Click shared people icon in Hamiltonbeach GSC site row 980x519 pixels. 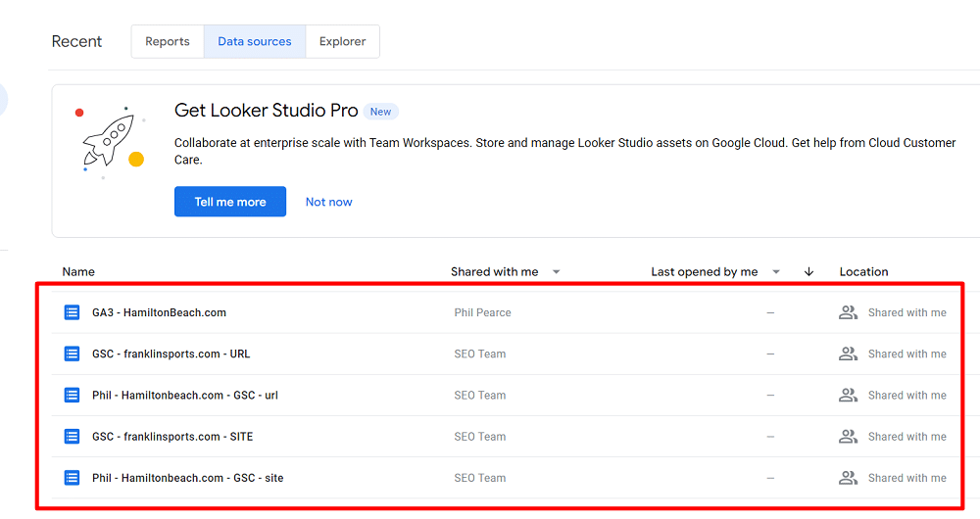click(848, 478)
